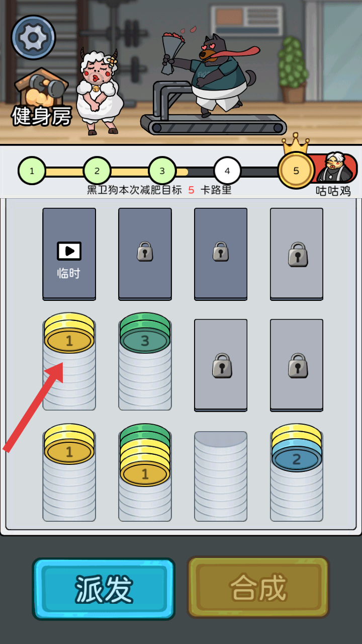Tap the rightmost locked slot in the middle row
Viewport: 362px width, 644px height.
pos(297,365)
